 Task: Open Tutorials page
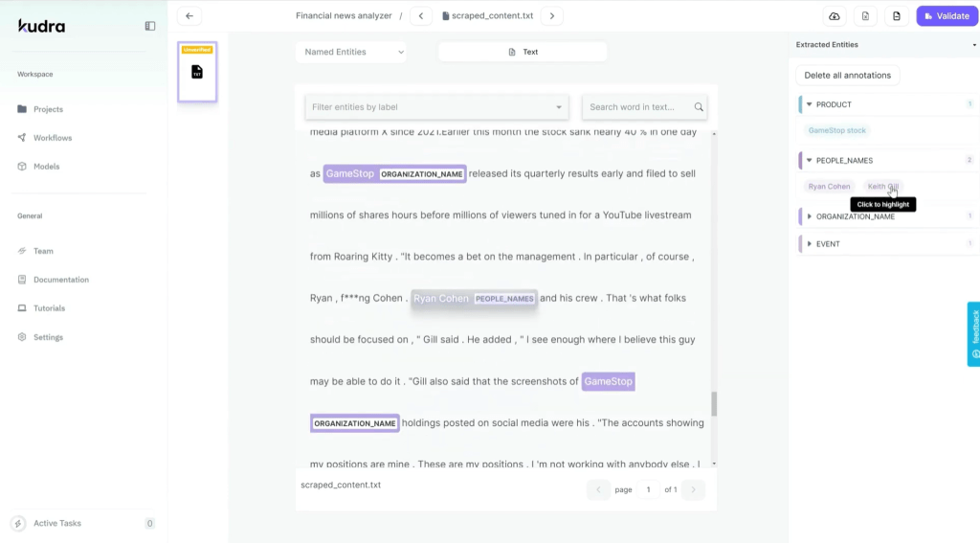tap(50, 308)
